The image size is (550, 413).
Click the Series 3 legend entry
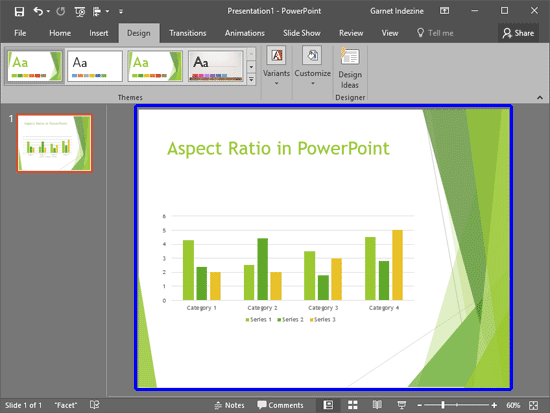click(x=322, y=319)
